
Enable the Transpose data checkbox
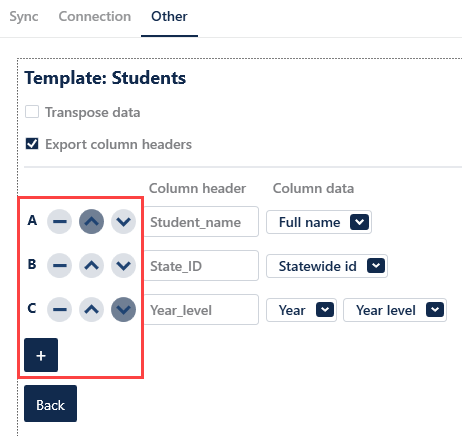point(32,112)
